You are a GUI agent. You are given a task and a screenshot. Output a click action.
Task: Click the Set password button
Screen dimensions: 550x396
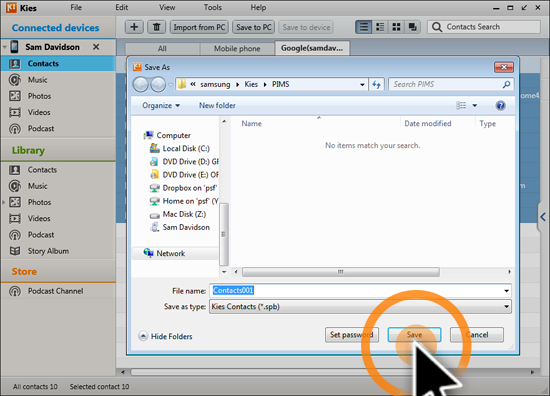click(x=351, y=335)
